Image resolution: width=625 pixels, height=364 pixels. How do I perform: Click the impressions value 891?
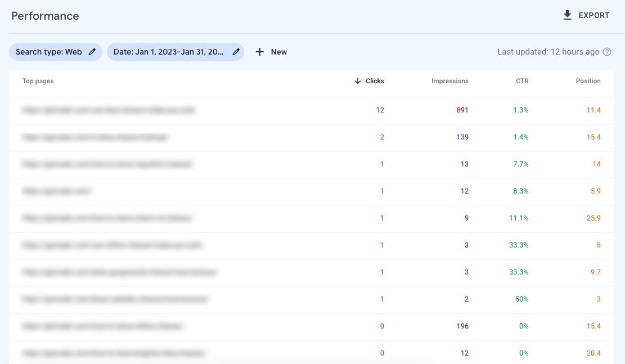[462, 110]
